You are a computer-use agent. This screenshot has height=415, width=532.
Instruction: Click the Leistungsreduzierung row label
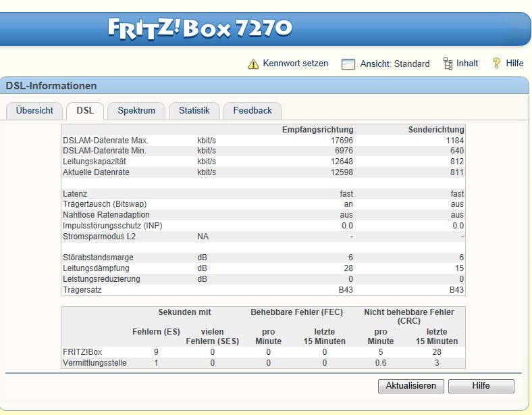pos(101,279)
